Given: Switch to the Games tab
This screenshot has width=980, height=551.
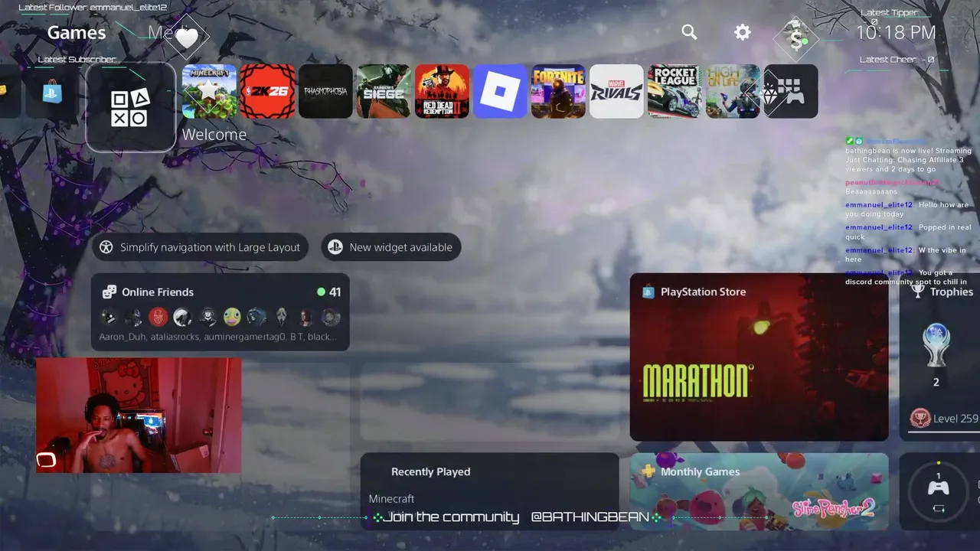Looking at the screenshot, I should (x=77, y=32).
